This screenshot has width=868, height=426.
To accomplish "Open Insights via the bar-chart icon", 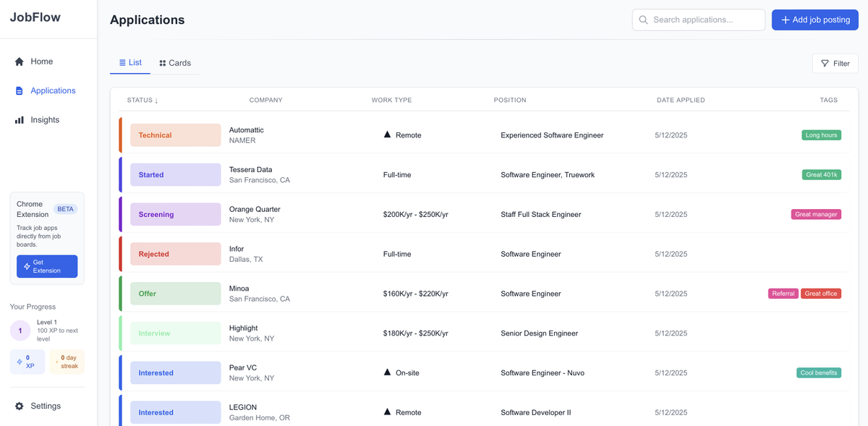I will point(18,119).
